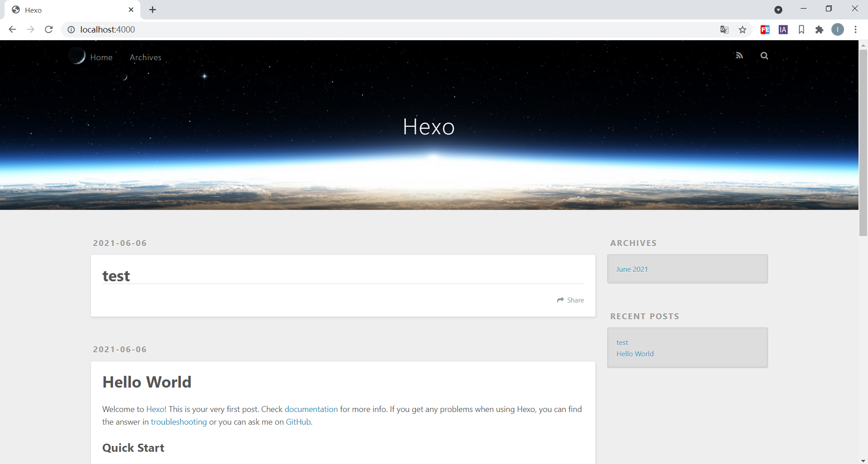This screenshot has width=868, height=464.
Task: Click the ARCHIVES widget heading
Action: [x=633, y=243]
